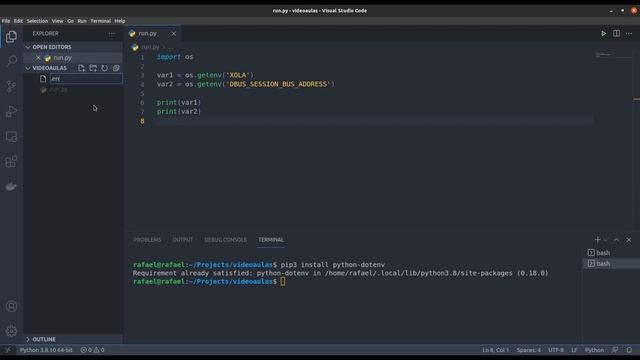Change indentation via Spaces: 4

529,350
